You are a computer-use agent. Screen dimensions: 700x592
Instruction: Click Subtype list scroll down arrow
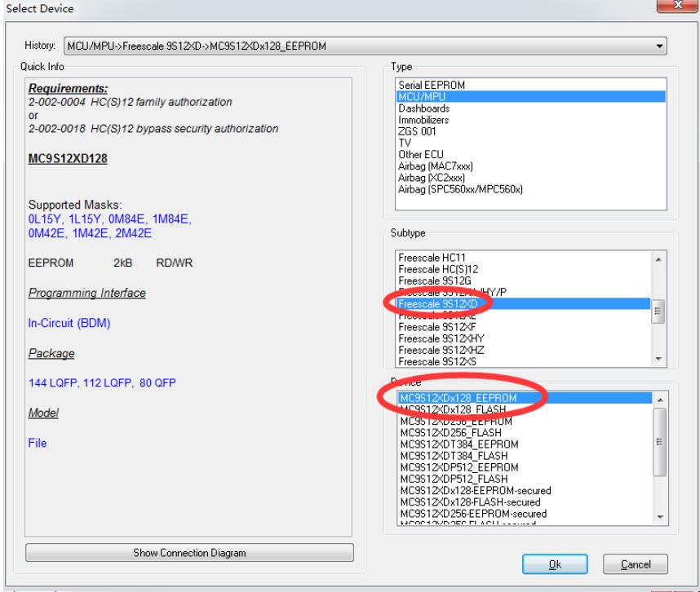(x=658, y=359)
